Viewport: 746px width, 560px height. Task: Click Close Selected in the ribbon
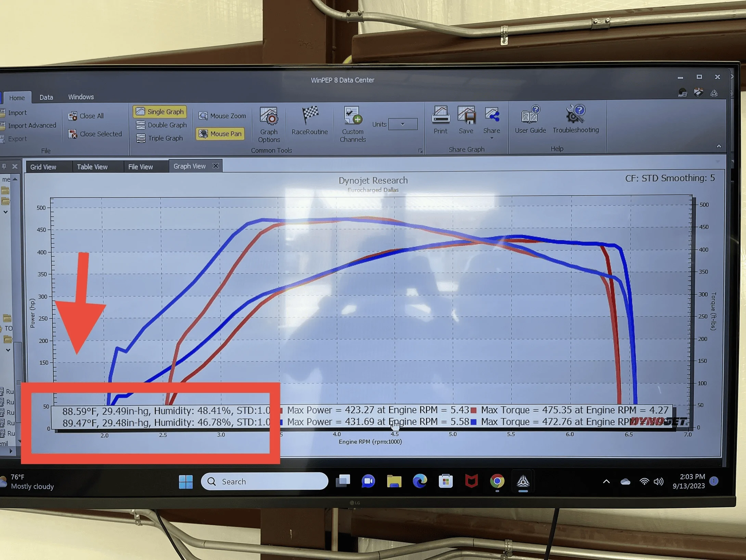95,134
